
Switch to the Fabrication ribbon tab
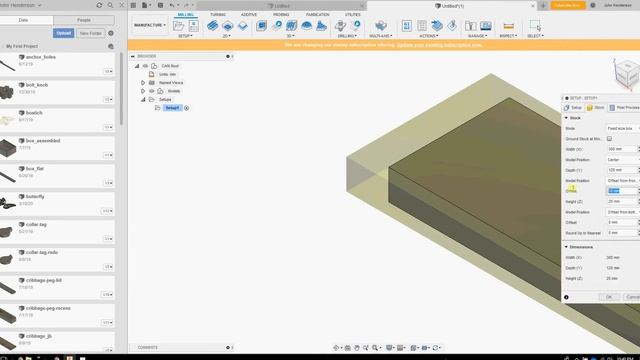[x=318, y=15]
